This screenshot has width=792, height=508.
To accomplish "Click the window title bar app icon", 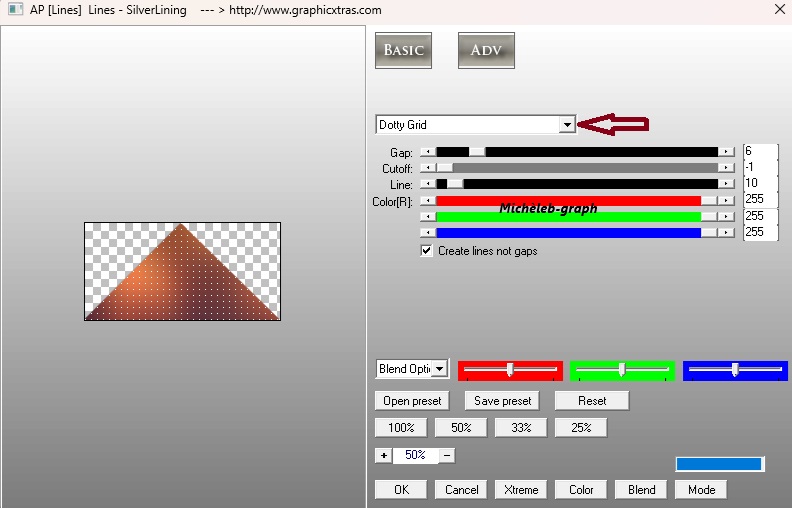I will click(x=15, y=9).
